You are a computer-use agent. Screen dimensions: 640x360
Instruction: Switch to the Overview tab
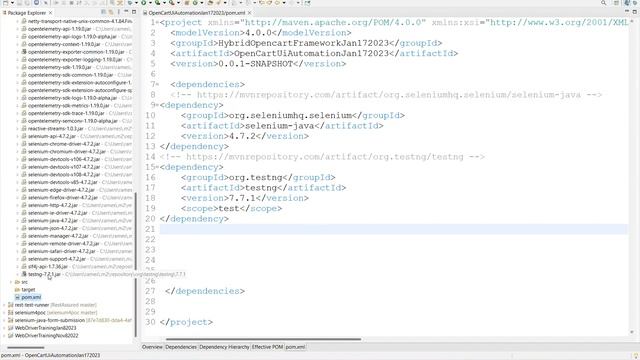tap(152, 347)
